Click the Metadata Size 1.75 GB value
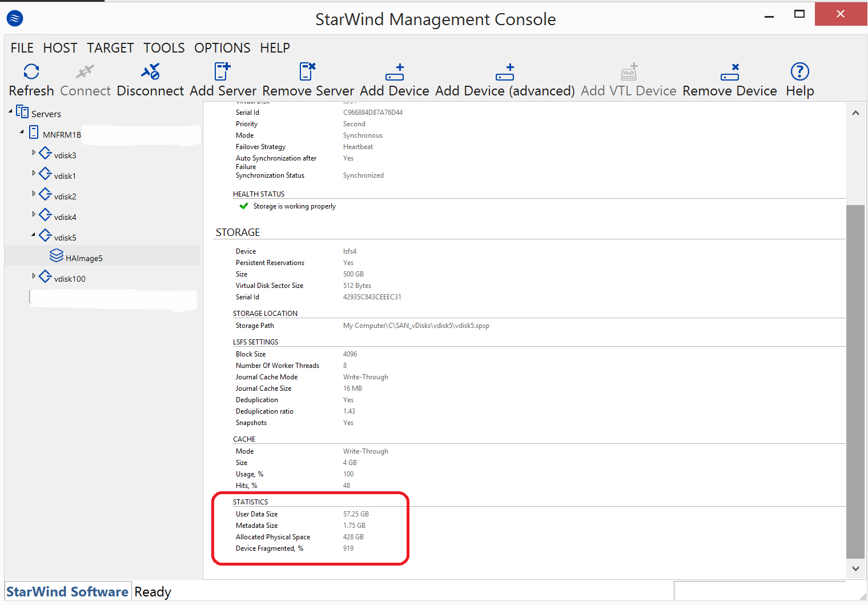868x605 pixels. coord(354,526)
